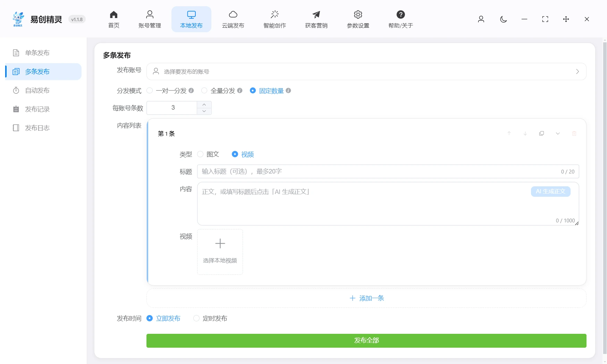The width and height of the screenshot is (607, 364).
Task: Click the 每账号条数 number field
Action: point(173,108)
